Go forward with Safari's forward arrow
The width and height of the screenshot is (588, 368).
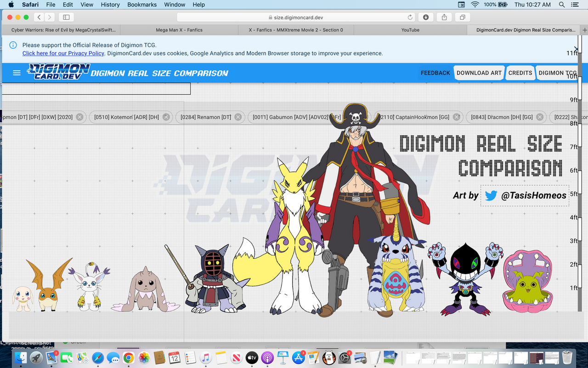(50, 17)
